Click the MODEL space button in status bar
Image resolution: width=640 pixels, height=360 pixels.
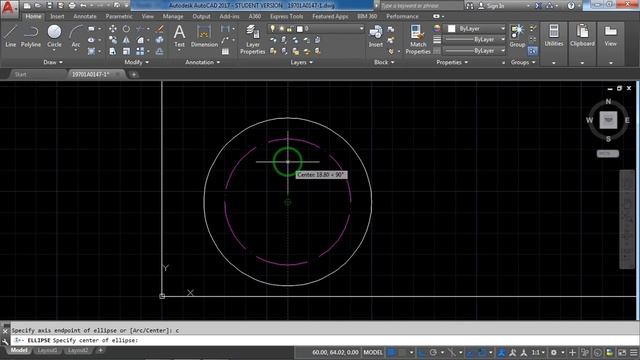(373, 352)
